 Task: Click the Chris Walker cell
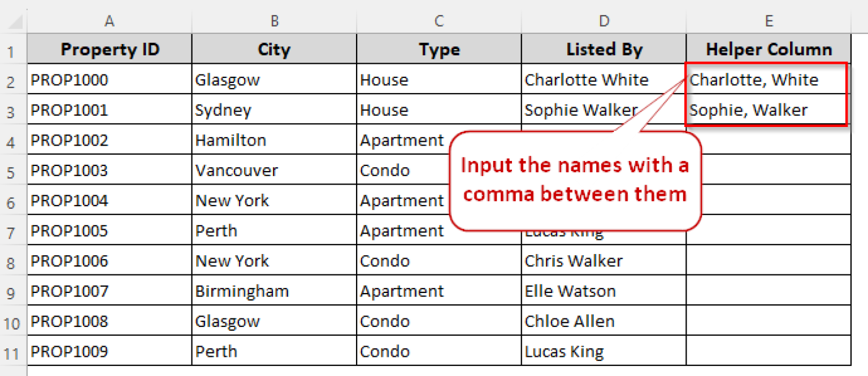604,261
